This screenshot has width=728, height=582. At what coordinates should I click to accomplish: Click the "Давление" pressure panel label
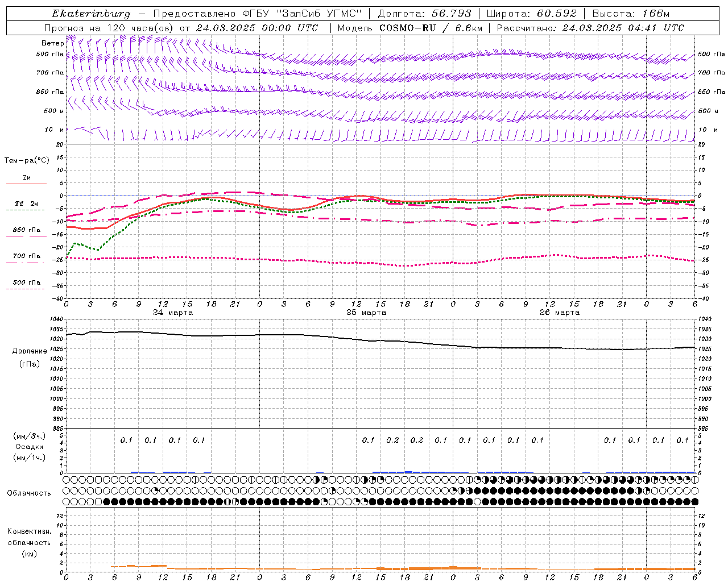point(30,351)
